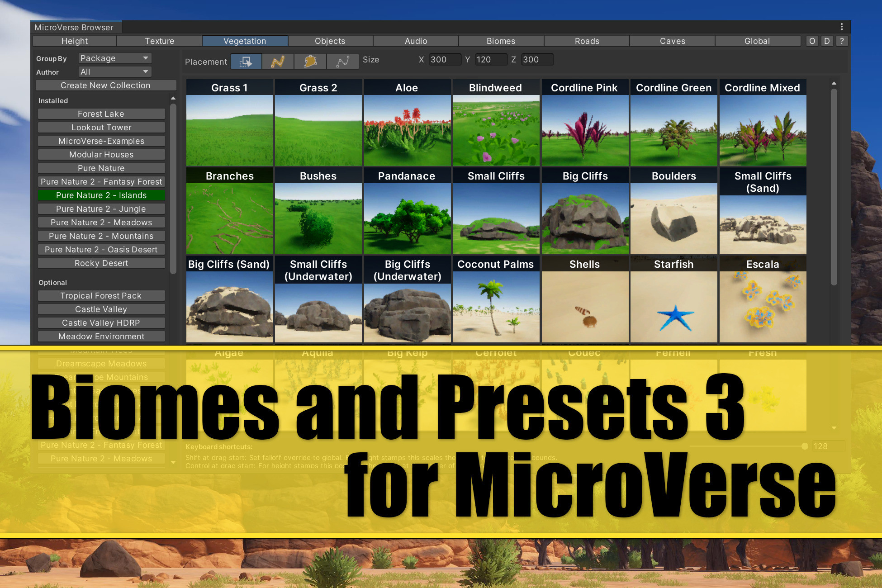Click the Size Y input field
The width and height of the screenshot is (882, 588).
pyautogui.click(x=491, y=60)
